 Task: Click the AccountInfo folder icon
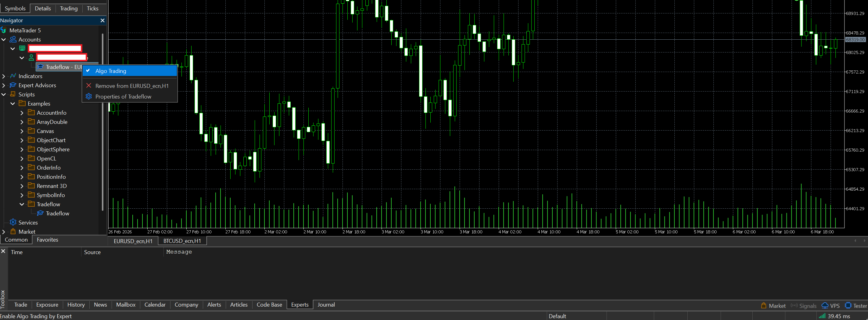coord(31,113)
